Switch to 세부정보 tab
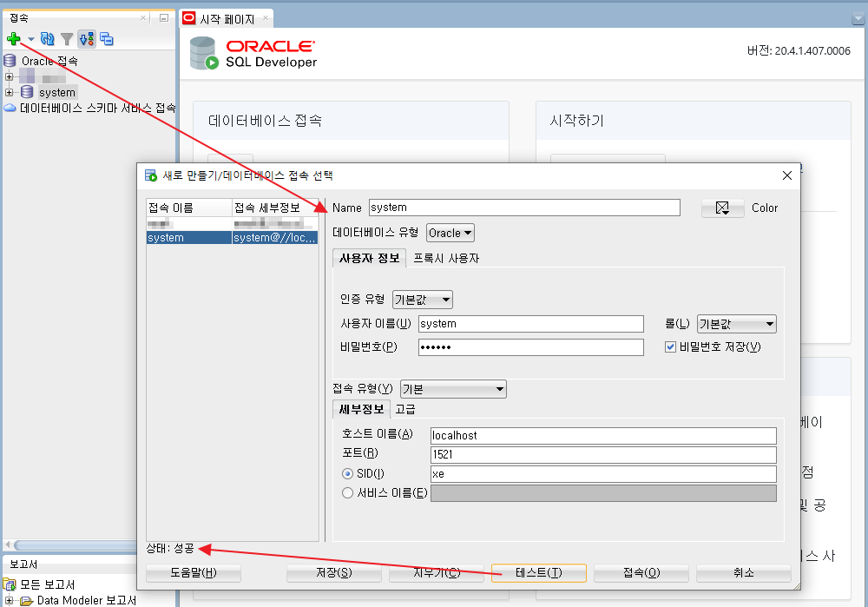 [x=361, y=410]
